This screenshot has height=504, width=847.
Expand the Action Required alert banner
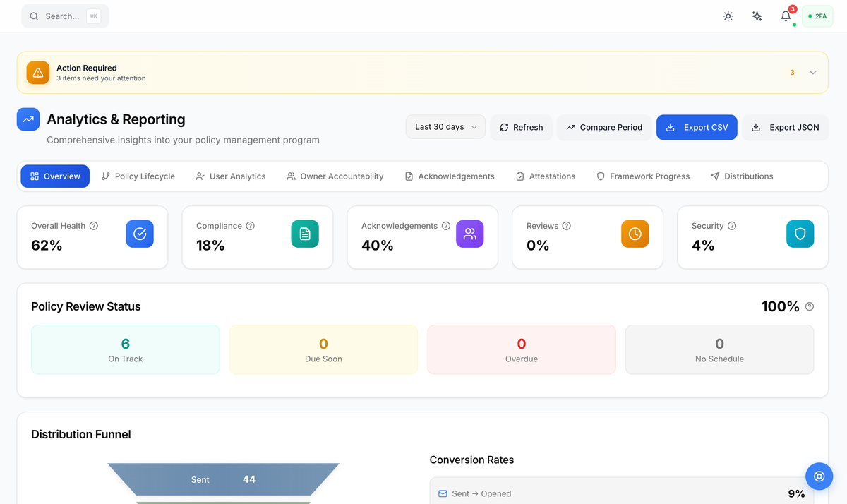812,72
